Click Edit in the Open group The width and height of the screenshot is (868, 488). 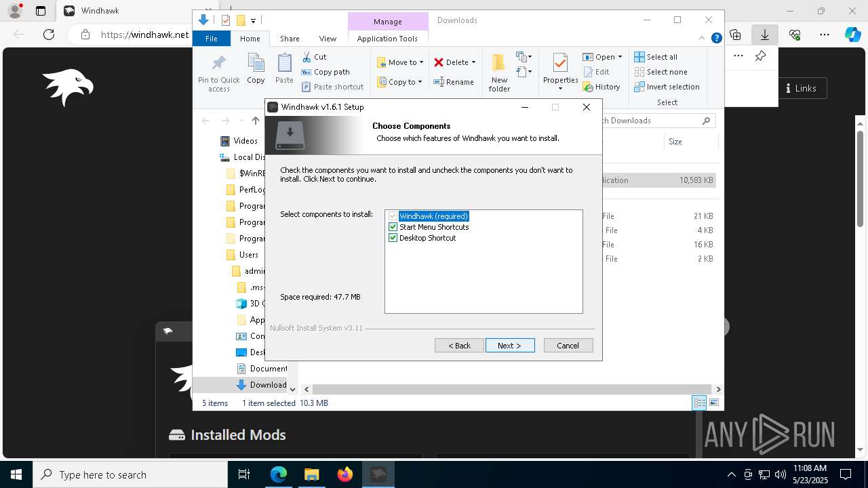coord(596,72)
